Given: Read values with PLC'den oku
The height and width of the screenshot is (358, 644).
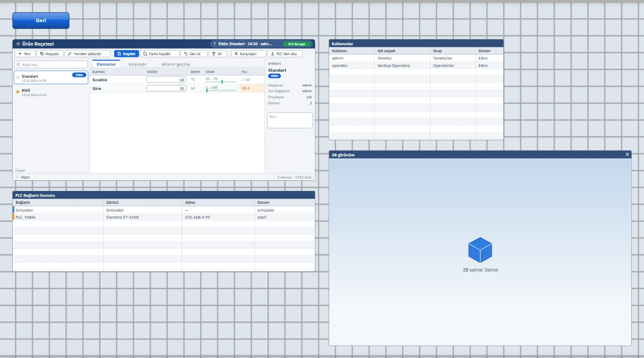Looking at the screenshot, I should coord(285,54).
